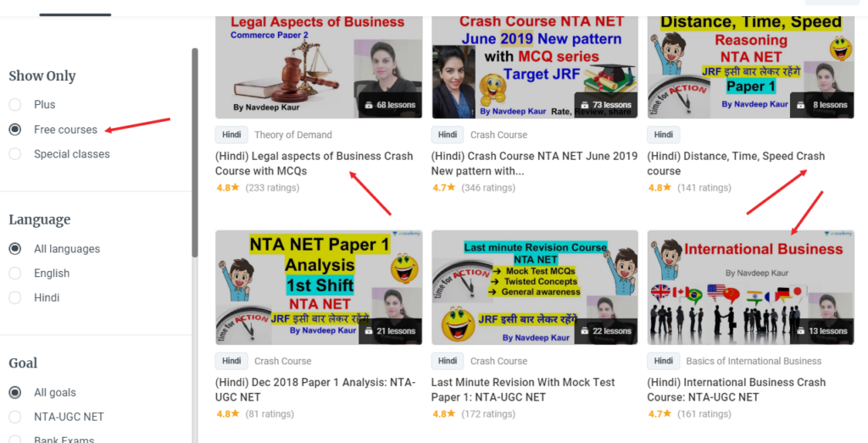Open the Distance, Time, Speed thumbnail

pyautogui.click(x=751, y=67)
